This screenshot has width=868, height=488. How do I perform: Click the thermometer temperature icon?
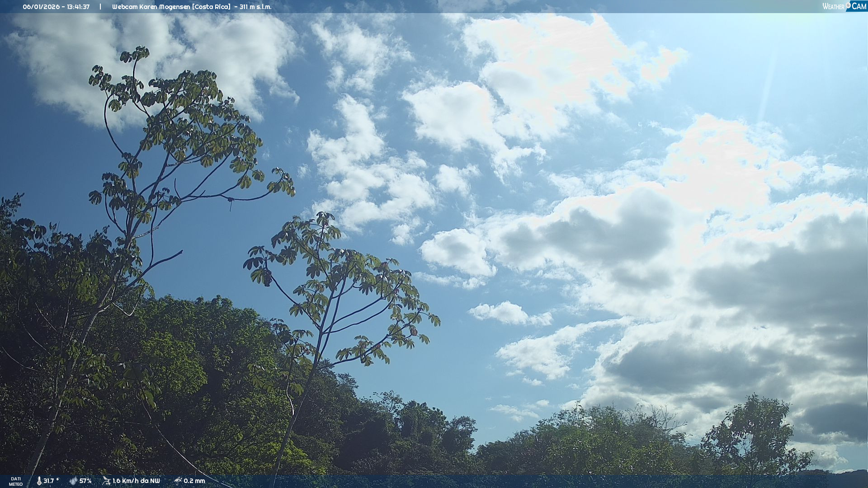point(39,481)
